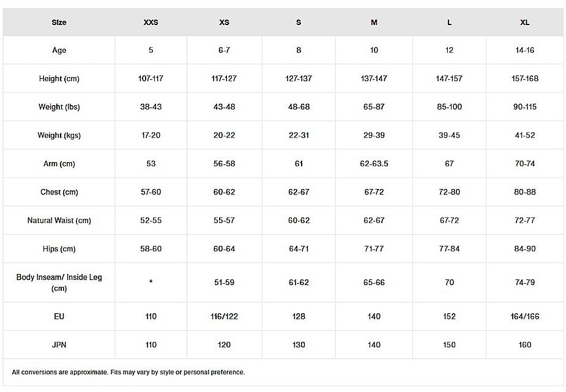Select the 14-16 age cell
Viewport: 566px width, 392px height.
(524, 50)
